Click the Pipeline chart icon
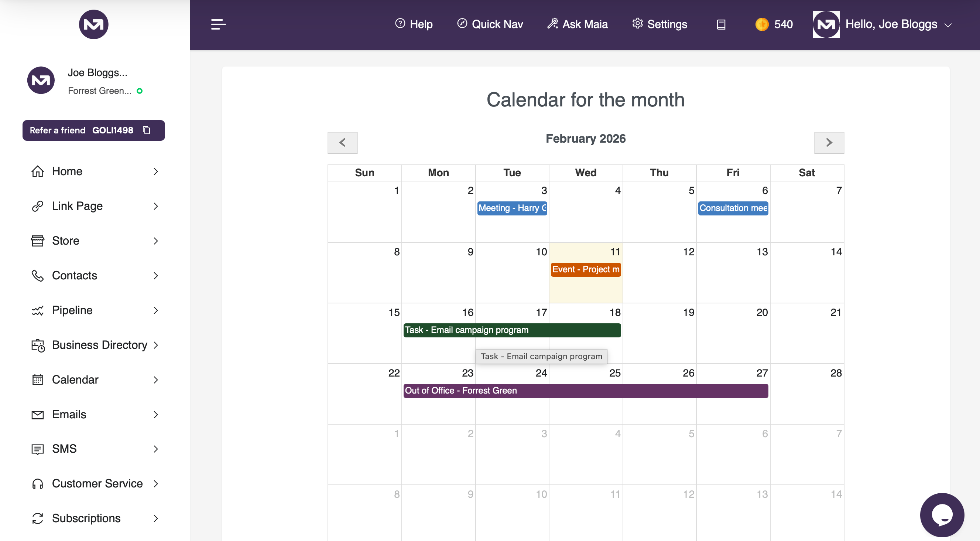This screenshot has width=980, height=541. 37,310
